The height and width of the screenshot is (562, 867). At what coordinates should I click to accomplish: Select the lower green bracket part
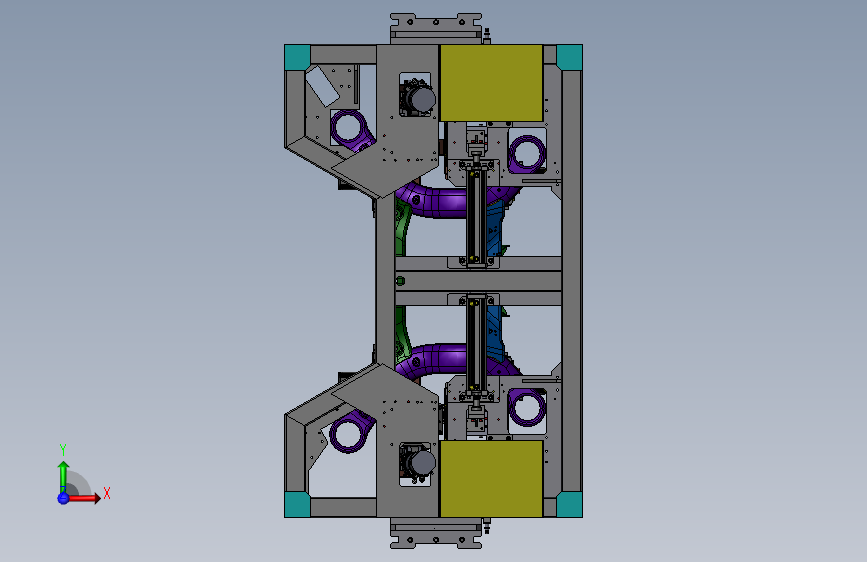click(403, 332)
